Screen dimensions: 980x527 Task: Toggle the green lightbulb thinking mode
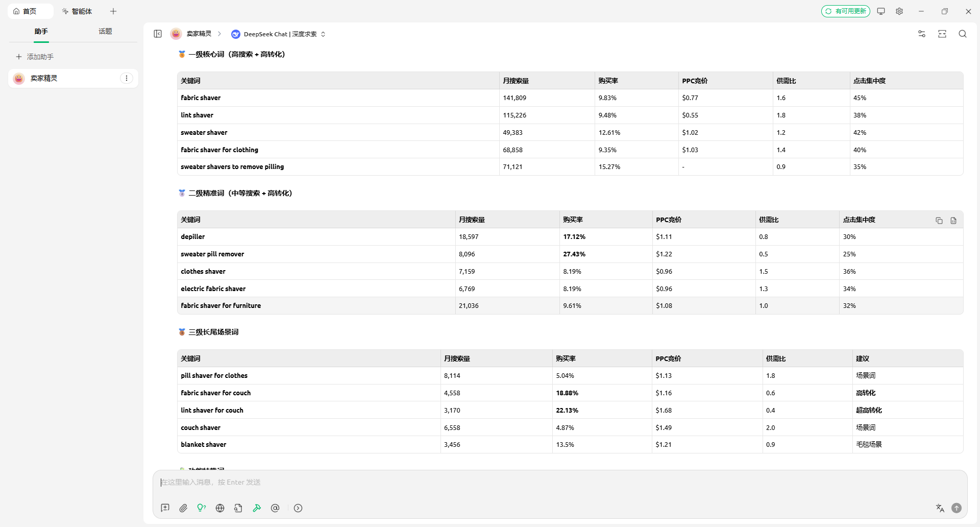point(202,508)
